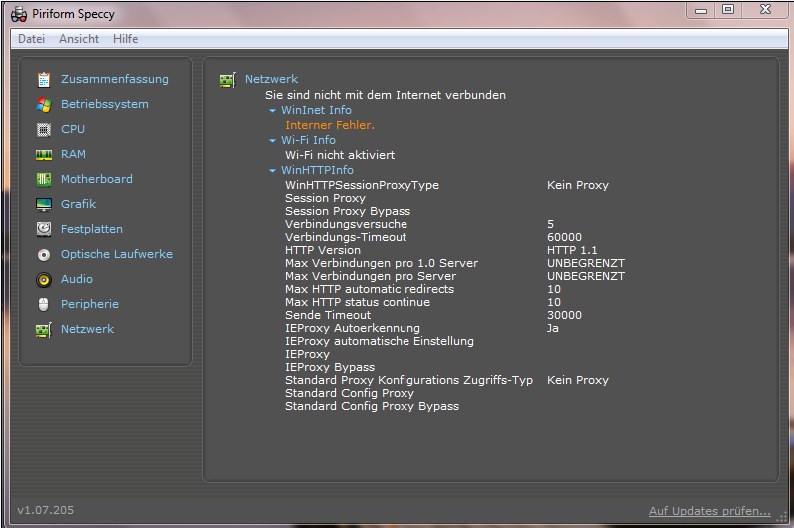Screen dimensions: 794x528
Task: Click Auf Updates prüfen link
Action: coord(709,511)
